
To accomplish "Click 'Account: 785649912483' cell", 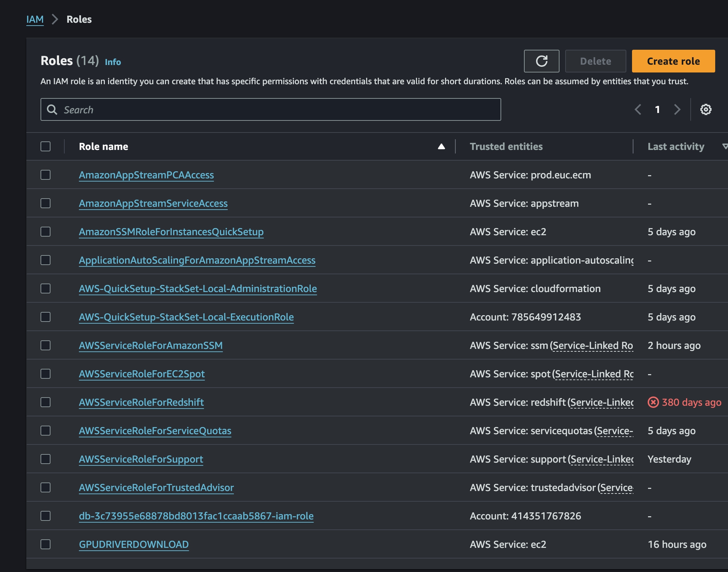I will [x=525, y=317].
